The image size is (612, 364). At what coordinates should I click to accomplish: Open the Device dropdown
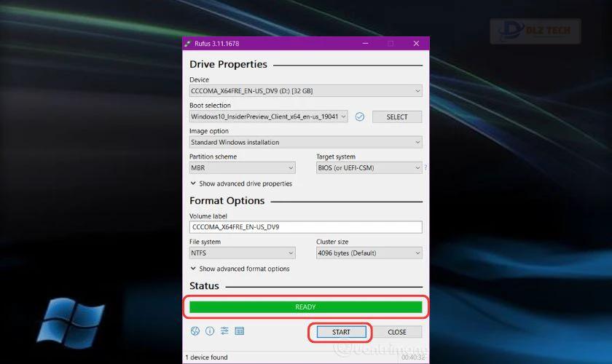point(305,91)
